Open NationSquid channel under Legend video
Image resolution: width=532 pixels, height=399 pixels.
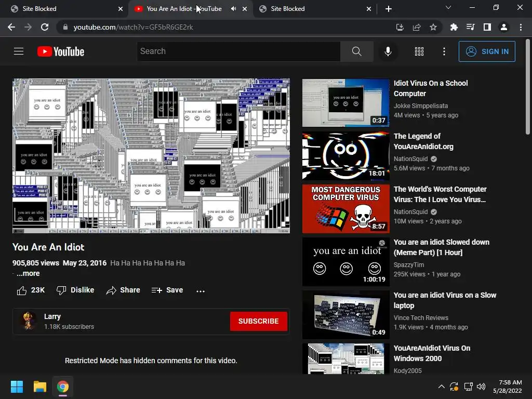point(410,159)
